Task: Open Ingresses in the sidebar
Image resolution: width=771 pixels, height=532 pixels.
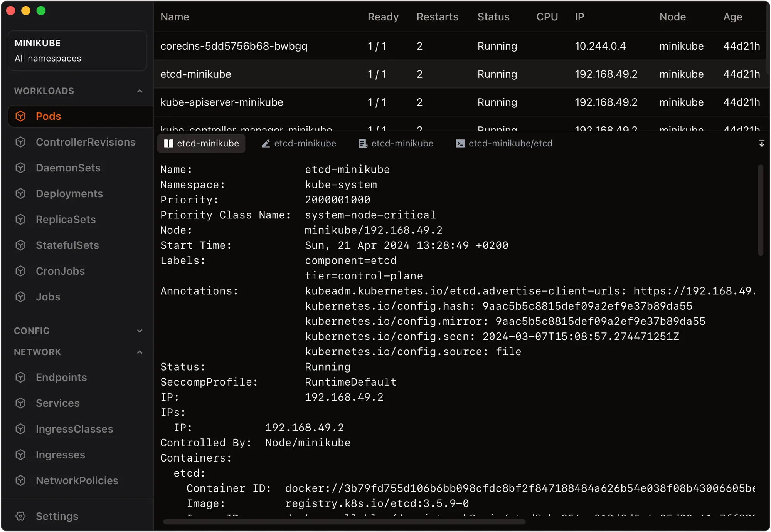Action: (x=81, y=455)
